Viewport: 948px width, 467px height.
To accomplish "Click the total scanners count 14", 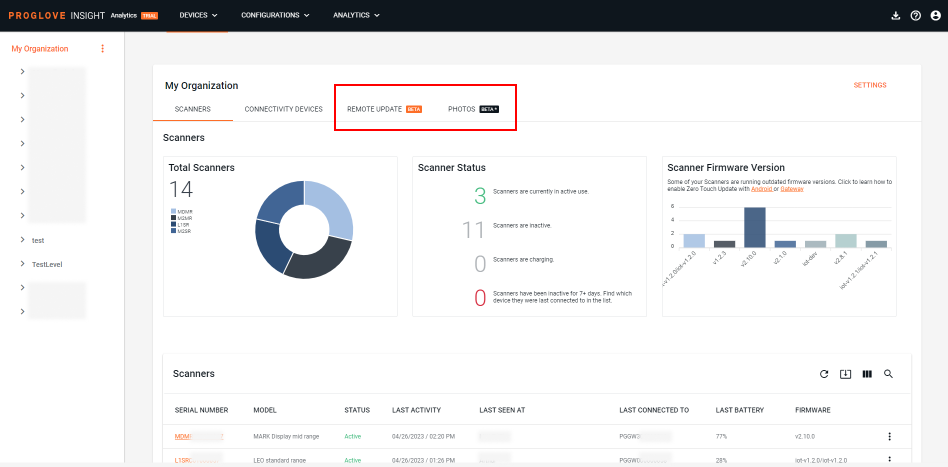I will [x=181, y=190].
